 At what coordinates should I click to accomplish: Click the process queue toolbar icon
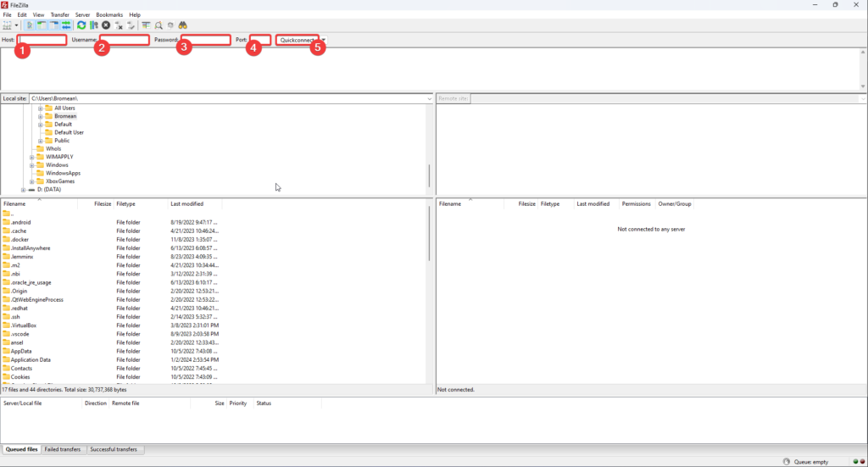[x=93, y=25]
